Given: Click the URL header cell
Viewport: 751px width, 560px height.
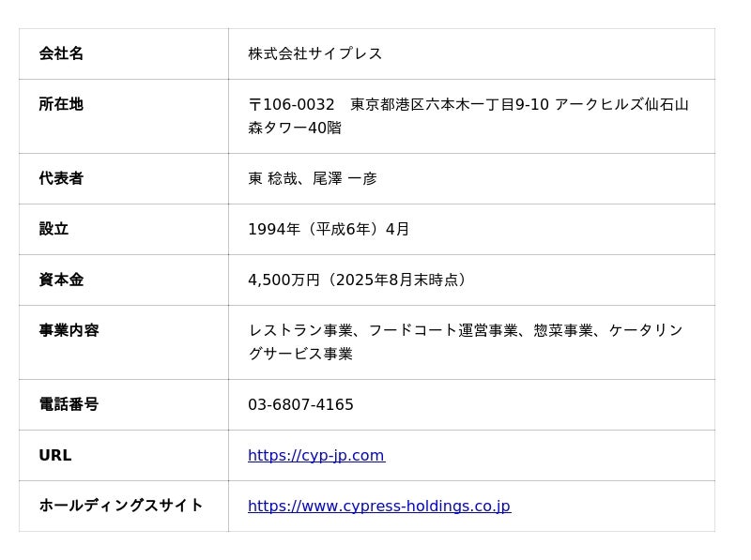Looking at the screenshot, I should coord(124,455).
